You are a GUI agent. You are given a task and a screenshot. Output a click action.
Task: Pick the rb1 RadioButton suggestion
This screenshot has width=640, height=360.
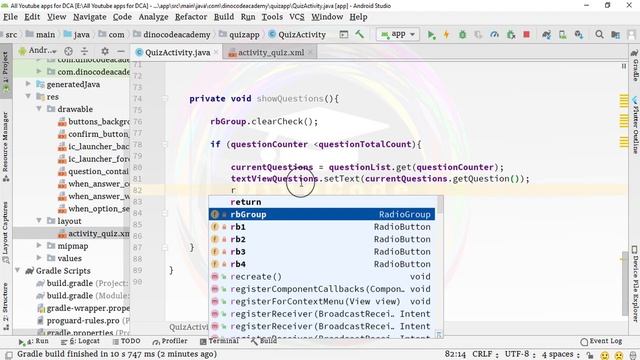point(322,227)
